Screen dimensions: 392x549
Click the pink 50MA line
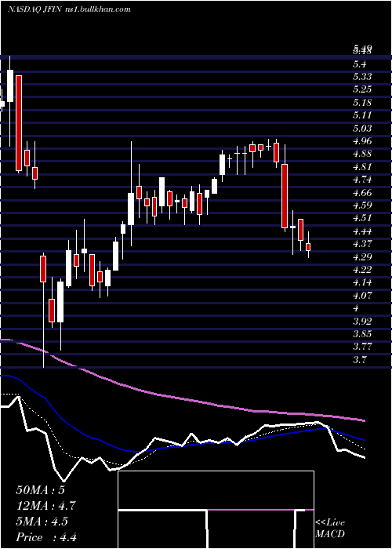[x=182, y=398]
